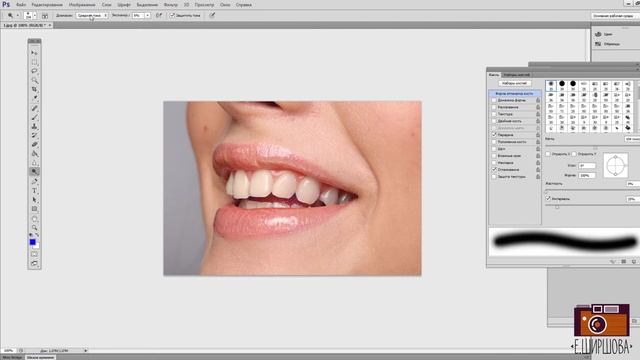The width and height of the screenshot is (640, 360).
Task: Click the brush angle preview circle
Action: pyautogui.click(x=616, y=165)
